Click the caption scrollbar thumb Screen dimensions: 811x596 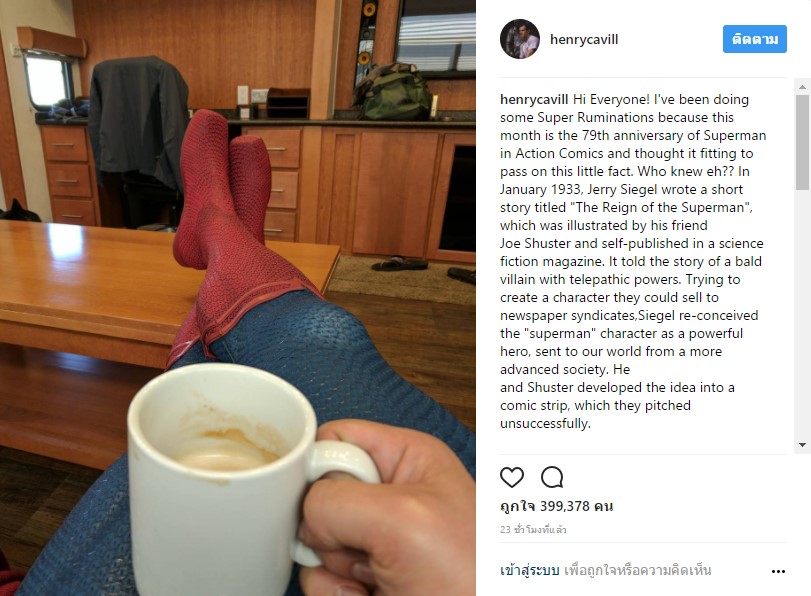coord(803,142)
